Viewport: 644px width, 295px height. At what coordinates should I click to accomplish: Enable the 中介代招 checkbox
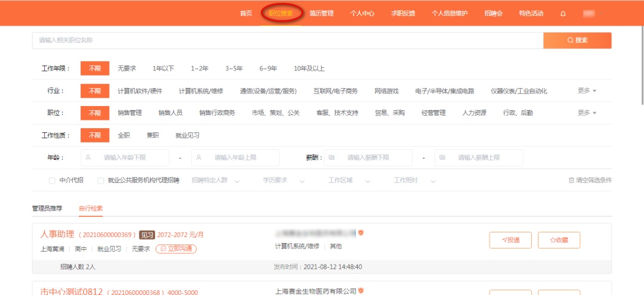[x=52, y=181]
